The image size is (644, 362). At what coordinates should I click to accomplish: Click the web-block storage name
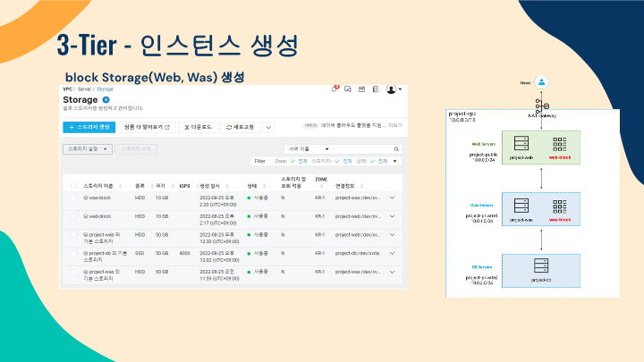[100, 216]
